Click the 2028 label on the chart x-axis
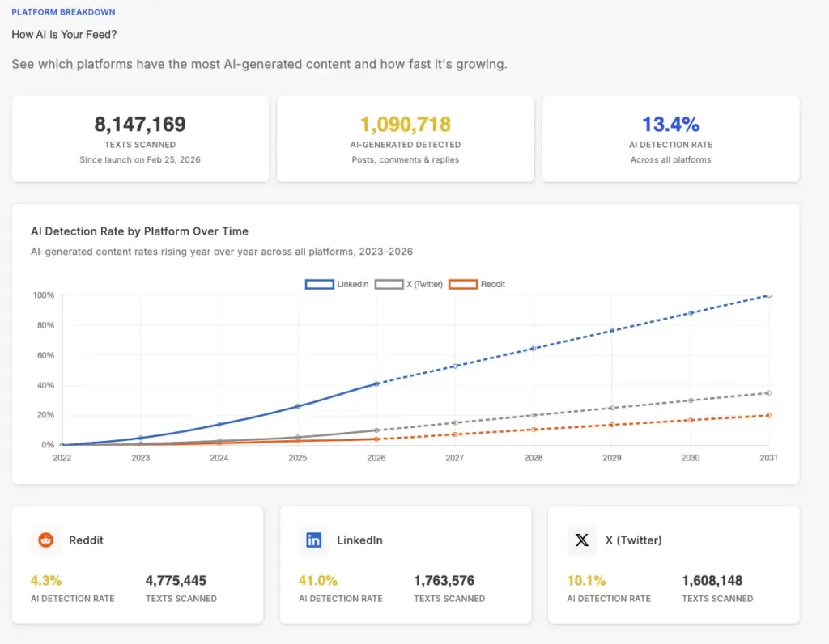Viewport: 829px width, 644px height. (534, 458)
